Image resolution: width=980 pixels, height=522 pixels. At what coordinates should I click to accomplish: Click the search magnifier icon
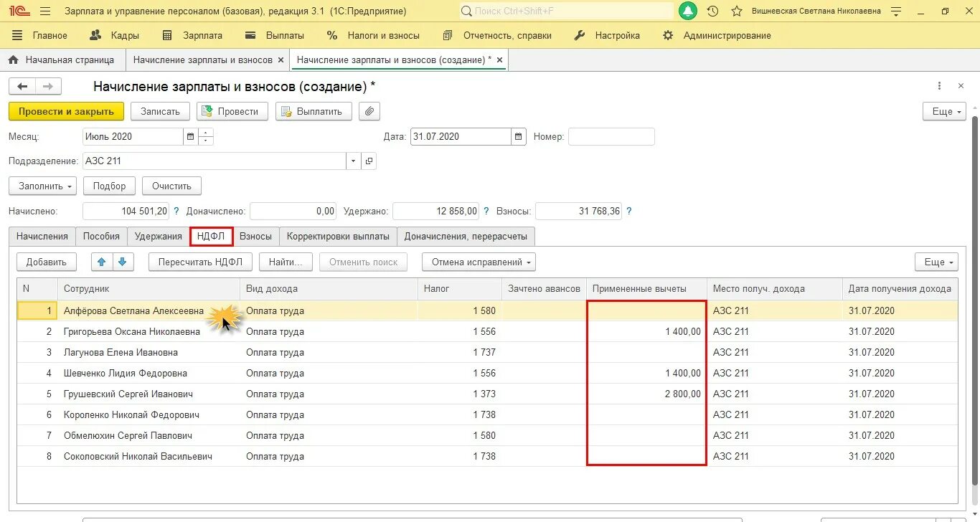click(466, 11)
